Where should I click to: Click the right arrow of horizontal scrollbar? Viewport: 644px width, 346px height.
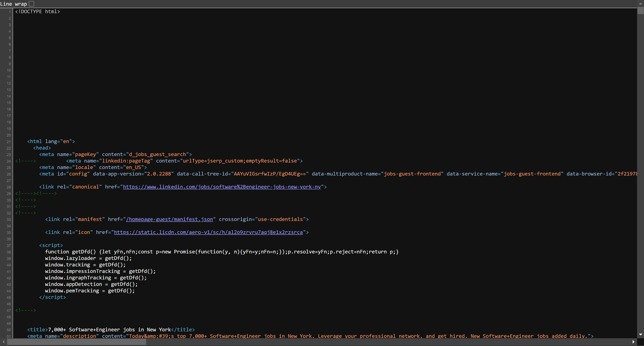634,342
